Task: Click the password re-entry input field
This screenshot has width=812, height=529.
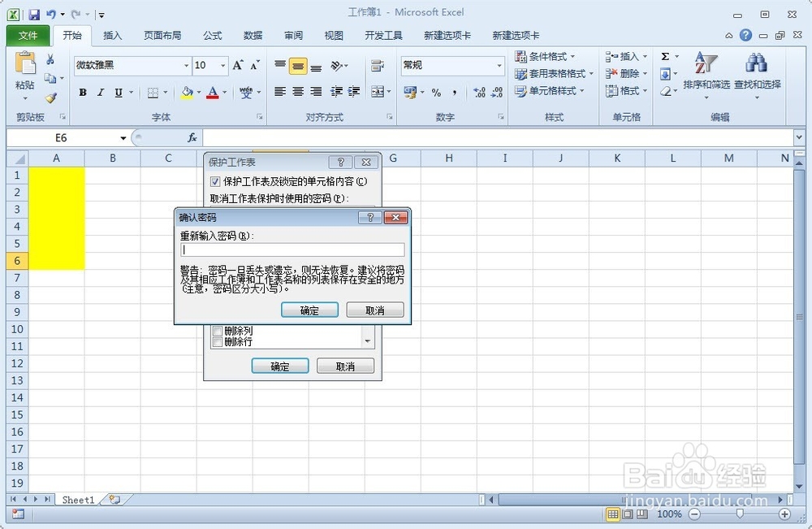Action: (x=292, y=249)
